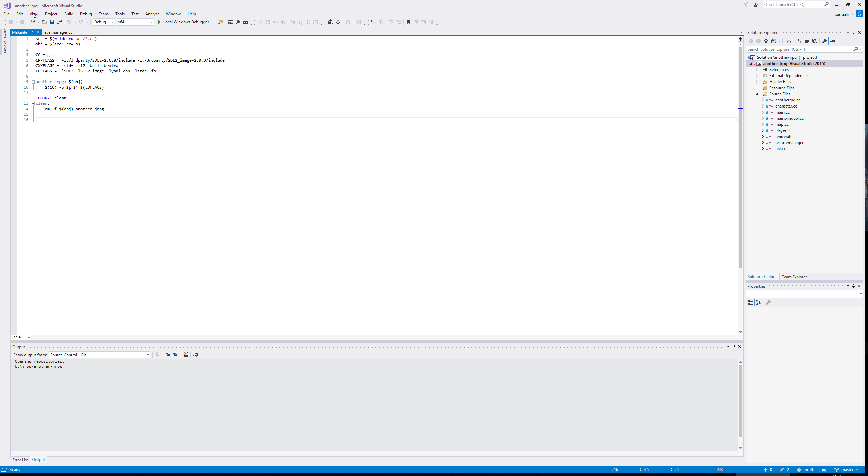Toggle bookmark icon in main toolbar
The height and width of the screenshot is (476, 868).
coord(408,22)
